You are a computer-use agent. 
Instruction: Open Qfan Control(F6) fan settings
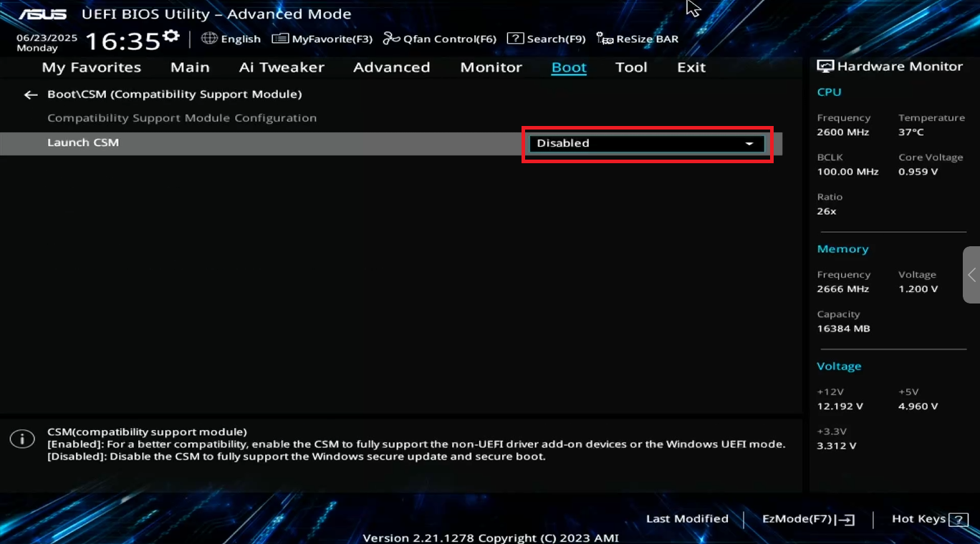pyautogui.click(x=440, y=39)
